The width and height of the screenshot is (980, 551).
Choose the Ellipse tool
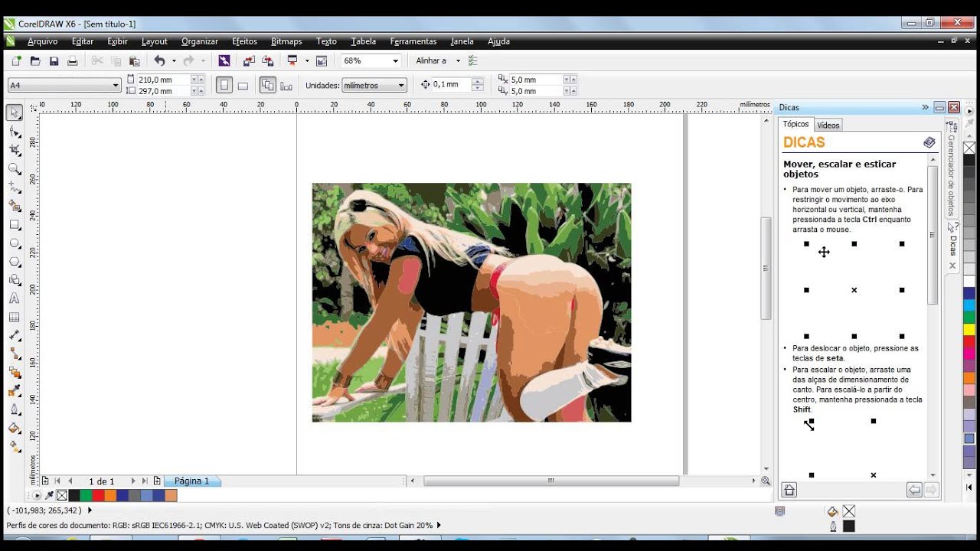(15, 243)
